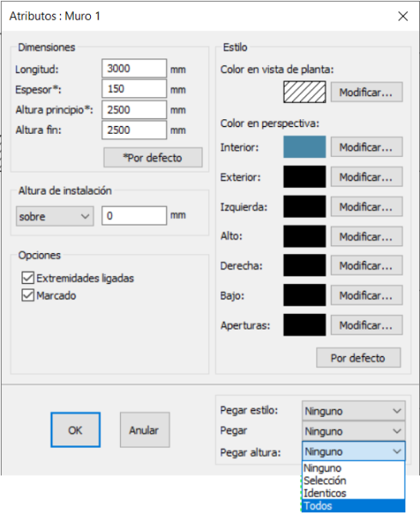The height and width of the screenshot is (514, 420).
Task: Select Ninguno option in the open list
Action: coord(353,469)
